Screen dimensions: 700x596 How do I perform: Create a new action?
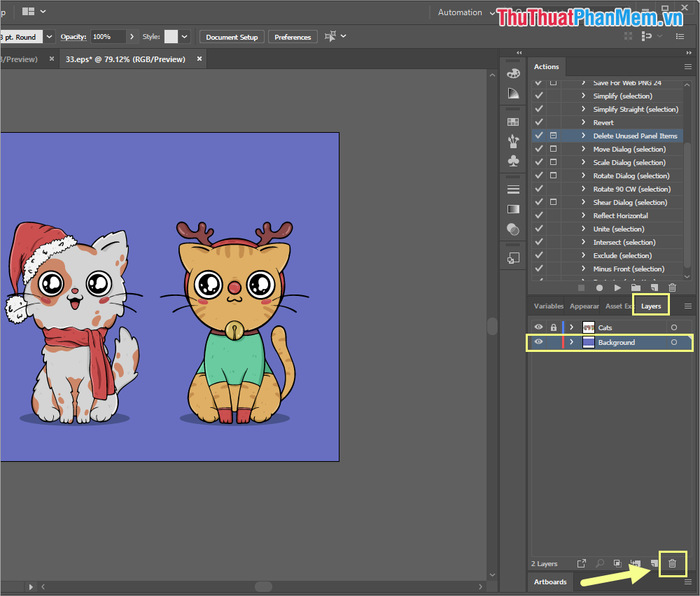(654, 288)
